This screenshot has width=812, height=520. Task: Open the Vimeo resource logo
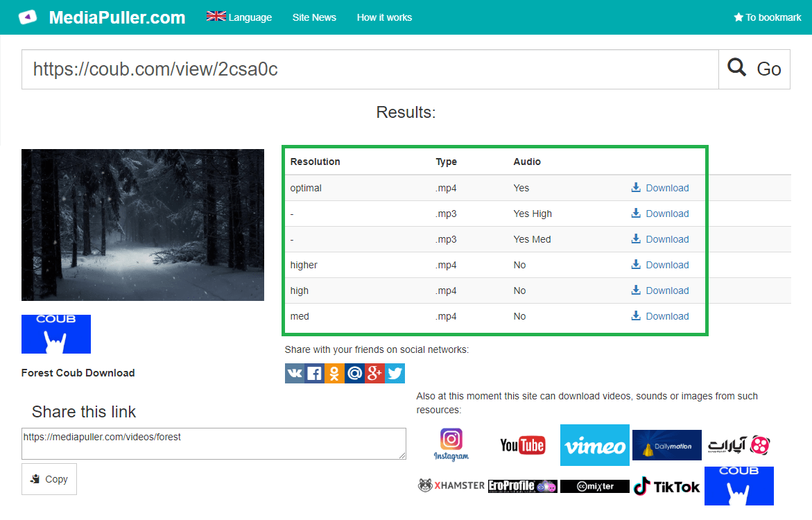(x=594, y=445)
